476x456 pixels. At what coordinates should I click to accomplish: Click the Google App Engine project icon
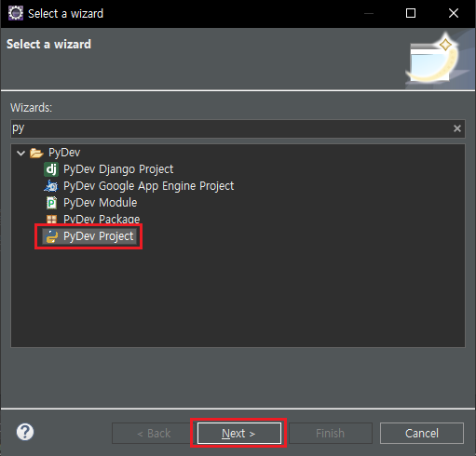(51, 186)
